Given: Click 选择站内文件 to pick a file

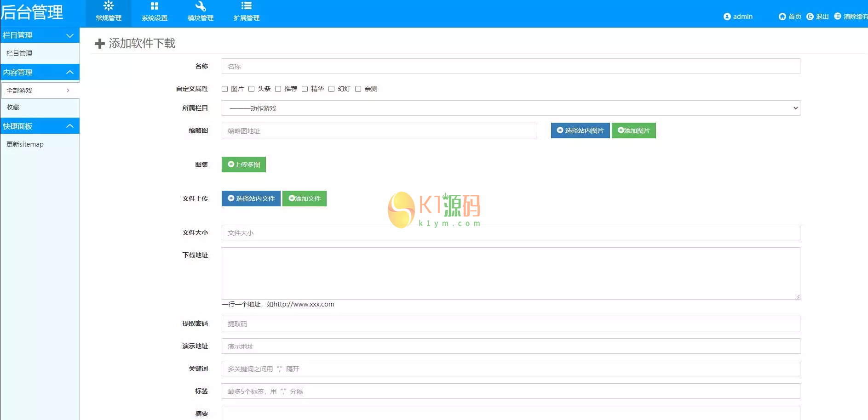Looking at the screenshot, I should (x=251, y=198).
